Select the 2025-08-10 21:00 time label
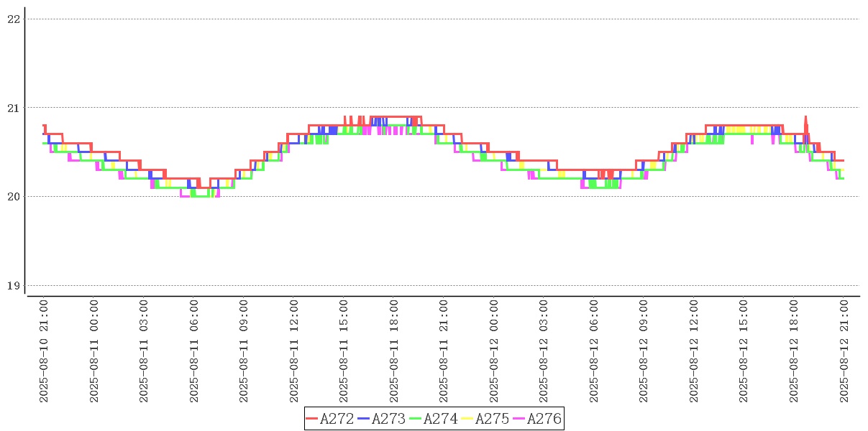868x431 pixels. (44, 351)
